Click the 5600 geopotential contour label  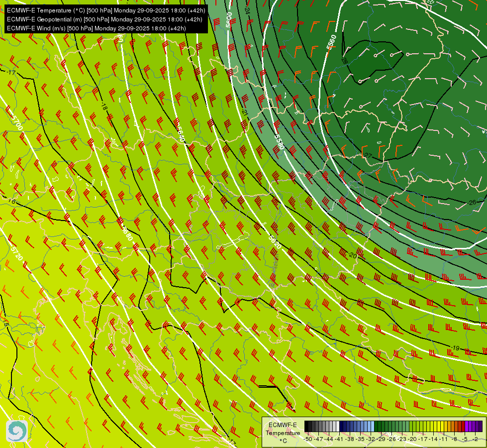click(229, 19)
